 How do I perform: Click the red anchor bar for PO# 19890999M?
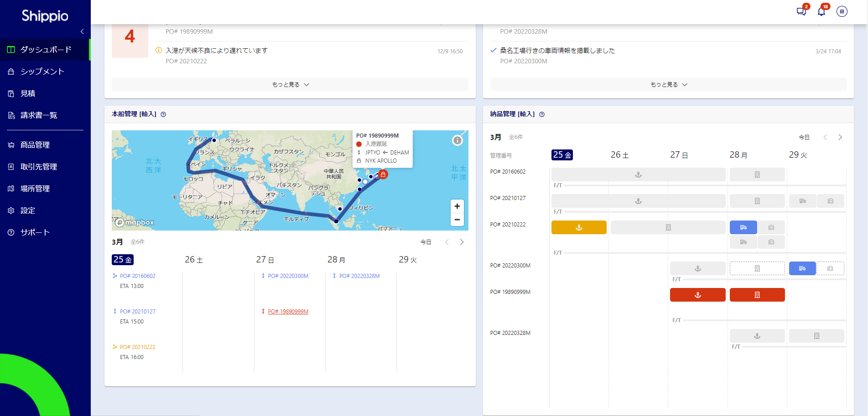[x=697, y=295]
